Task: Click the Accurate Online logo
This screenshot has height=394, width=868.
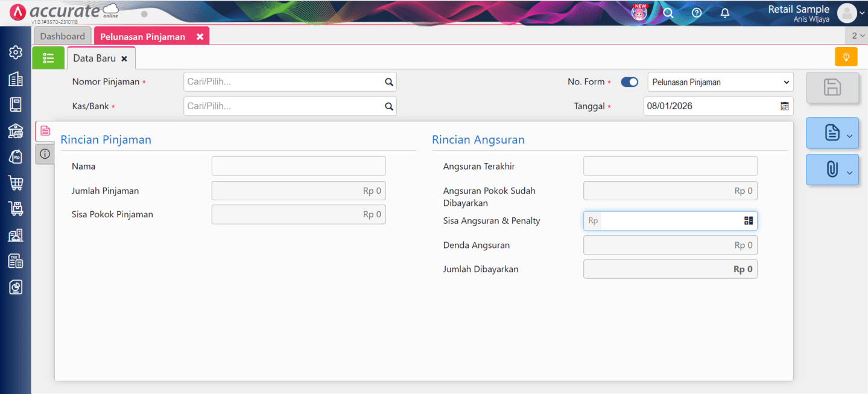Action: (65, 12)
